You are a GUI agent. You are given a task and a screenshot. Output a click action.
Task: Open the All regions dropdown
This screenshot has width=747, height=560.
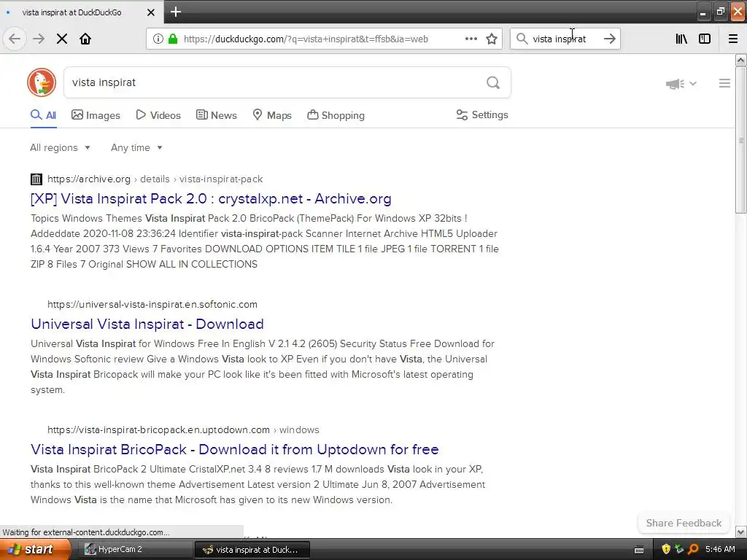pos(60,147)
